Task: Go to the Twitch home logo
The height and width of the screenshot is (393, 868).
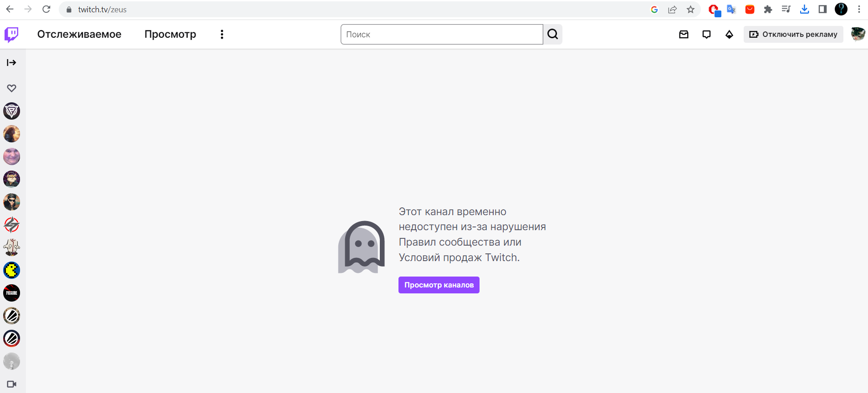Action: click(11, 35)
